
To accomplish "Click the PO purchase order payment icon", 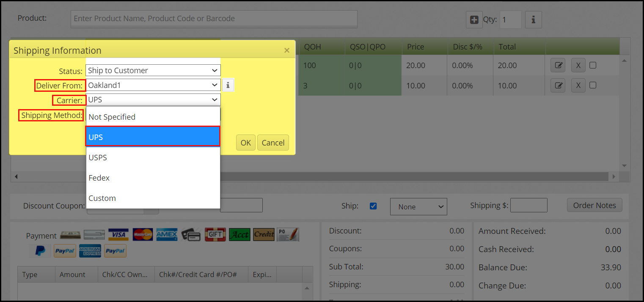I will coord(288,234).
